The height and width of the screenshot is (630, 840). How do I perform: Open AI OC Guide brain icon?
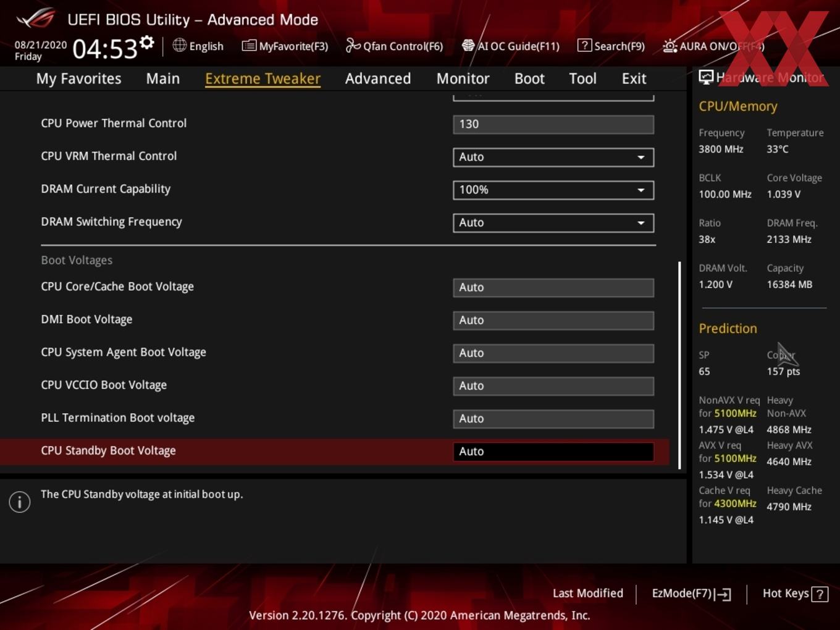pyautogui.click(x=468, y=46)
